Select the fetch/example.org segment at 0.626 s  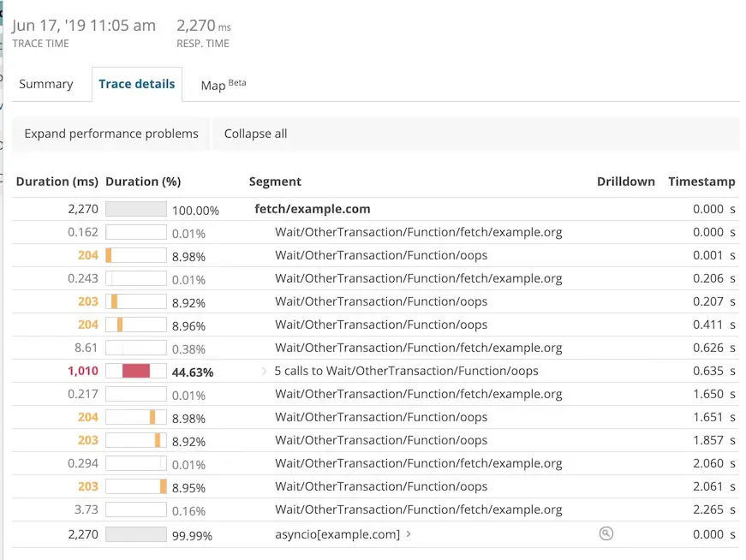pyautogui.click(x=418, y=348)
